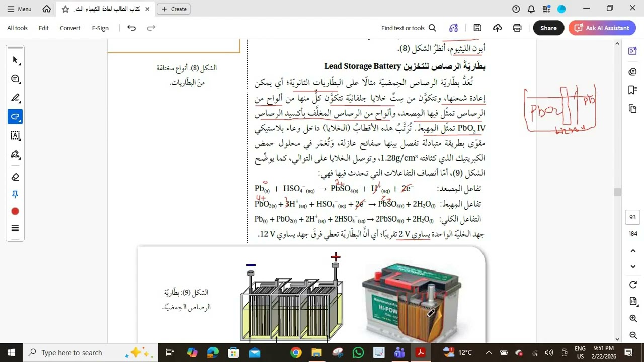Go to the Acrobat Home view
The image size is (644, 362).
pos(47,9)
